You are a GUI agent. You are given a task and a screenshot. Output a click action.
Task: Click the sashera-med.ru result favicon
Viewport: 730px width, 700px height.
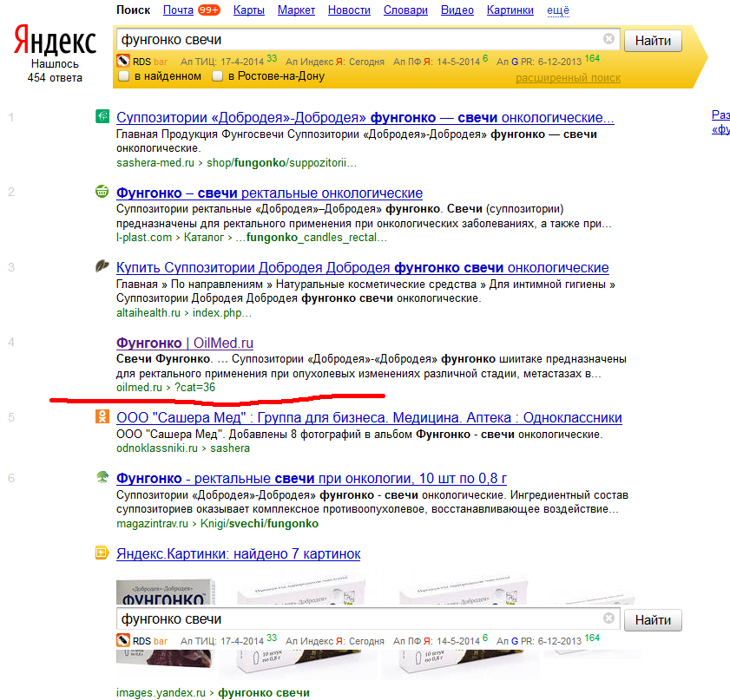102,116
